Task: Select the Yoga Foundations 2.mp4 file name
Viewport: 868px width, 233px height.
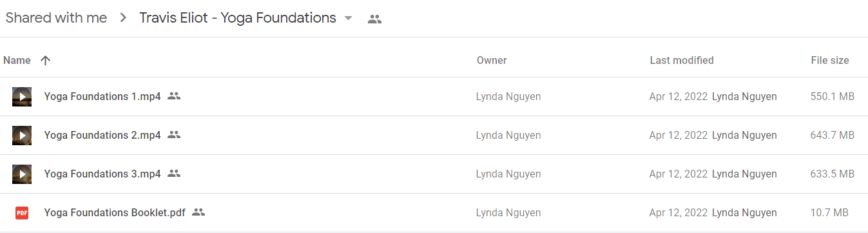Action: pyautogui.click(x=102, y=136)
